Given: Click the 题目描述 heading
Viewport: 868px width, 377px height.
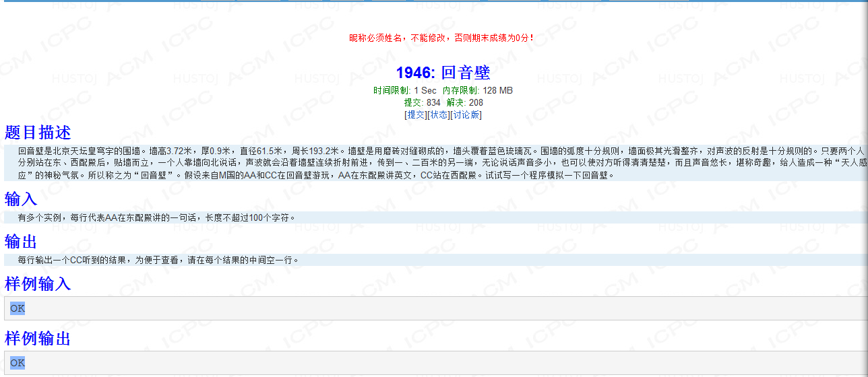Looking at the screenshot, I should pyautogui.click(x=38, y=132).
